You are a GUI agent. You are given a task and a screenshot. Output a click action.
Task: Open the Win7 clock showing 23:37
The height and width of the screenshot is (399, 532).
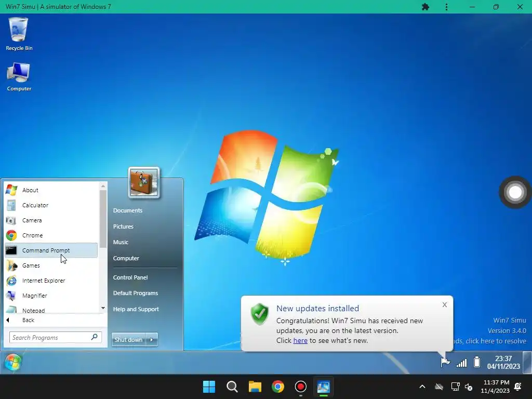pyautogui.click(x=503, y=362)
